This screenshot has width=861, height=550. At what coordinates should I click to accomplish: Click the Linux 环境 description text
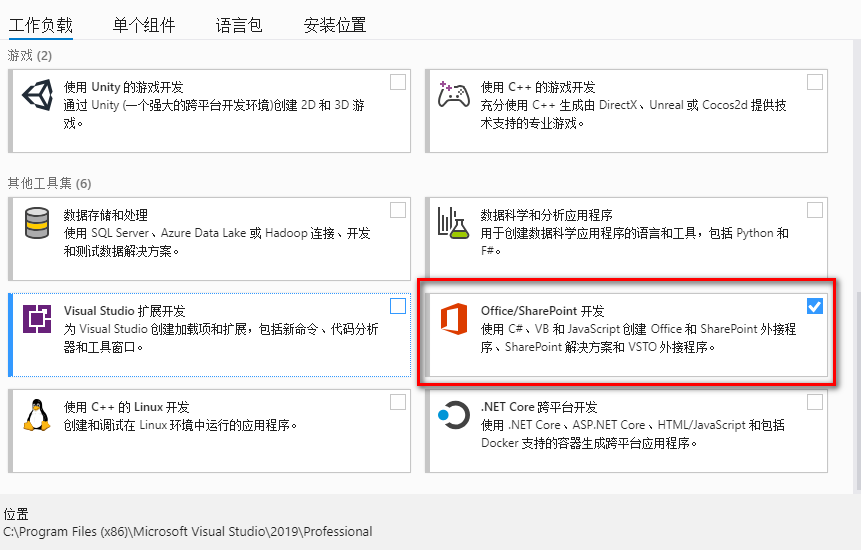pyautogui.click(x=181, y=425)
